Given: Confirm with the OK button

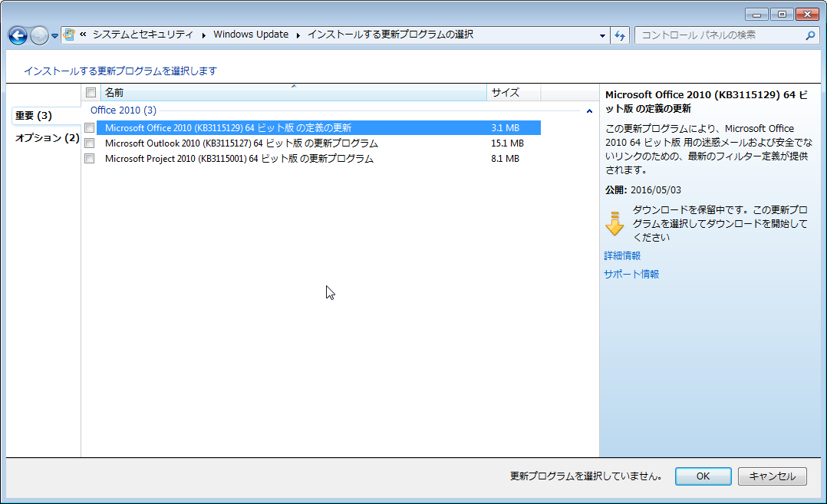Looking at the screenshot, I should point(703,476).
